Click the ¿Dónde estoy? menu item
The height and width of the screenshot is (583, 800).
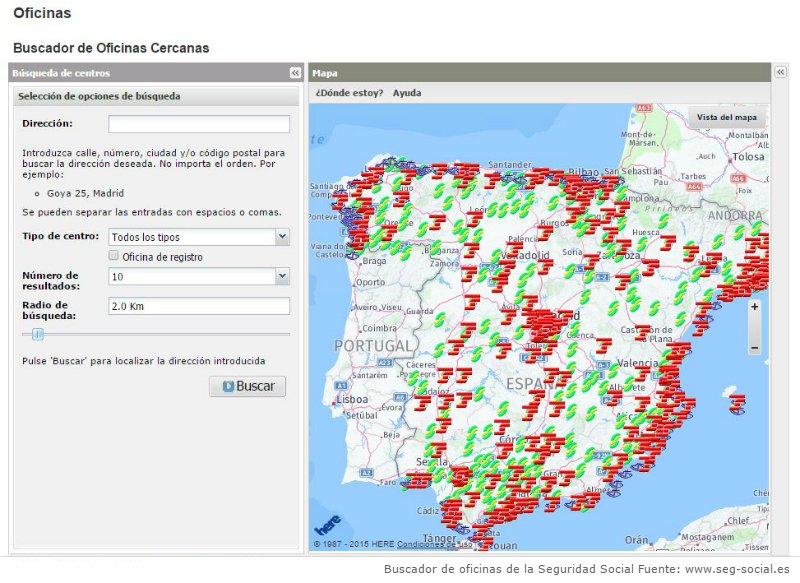pos(349,93)
